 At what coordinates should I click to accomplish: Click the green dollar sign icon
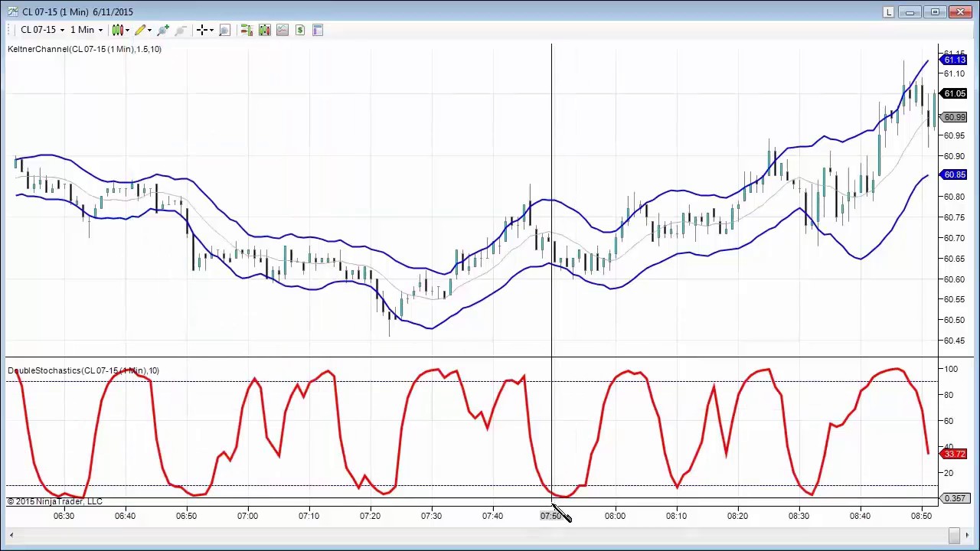(x=300, y=30)
